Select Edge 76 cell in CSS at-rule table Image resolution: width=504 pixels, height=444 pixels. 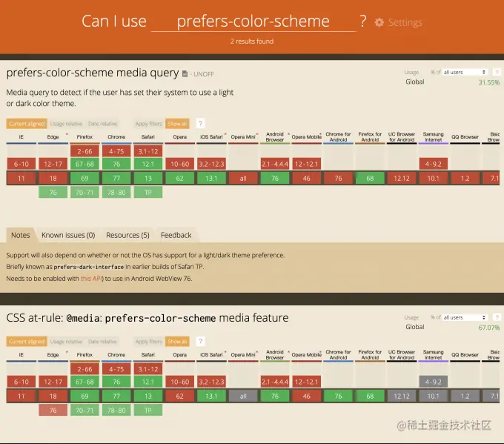pos(53,410)
